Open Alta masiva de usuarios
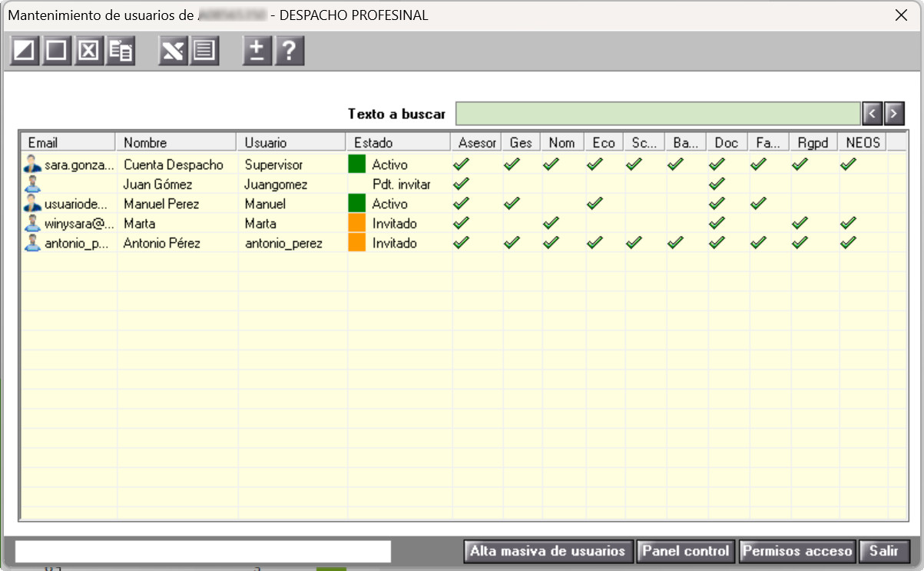The height and width of the screenshot is (571, 924). pos(548,551)
